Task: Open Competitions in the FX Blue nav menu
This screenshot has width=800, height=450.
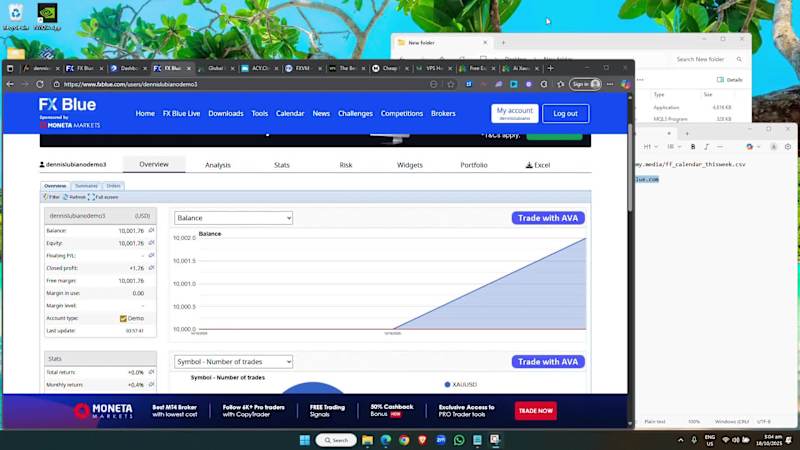Action: click(402, 113)
